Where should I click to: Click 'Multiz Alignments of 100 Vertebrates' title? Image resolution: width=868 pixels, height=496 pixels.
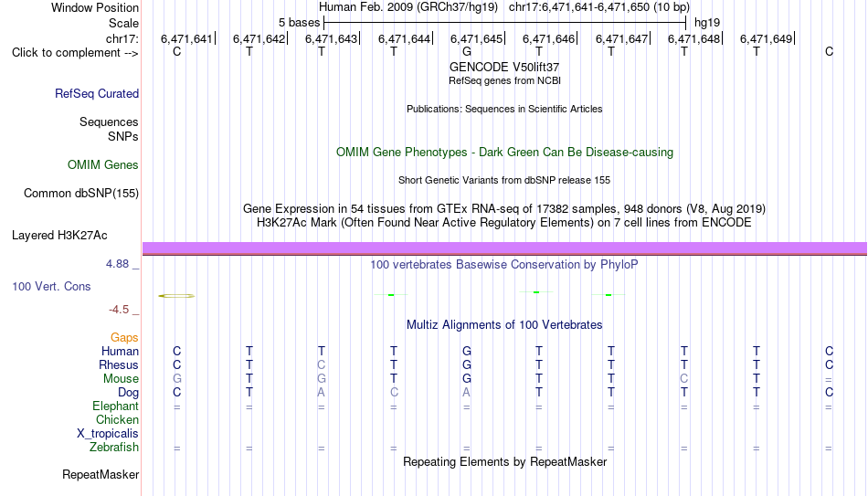tap(504, 325)
